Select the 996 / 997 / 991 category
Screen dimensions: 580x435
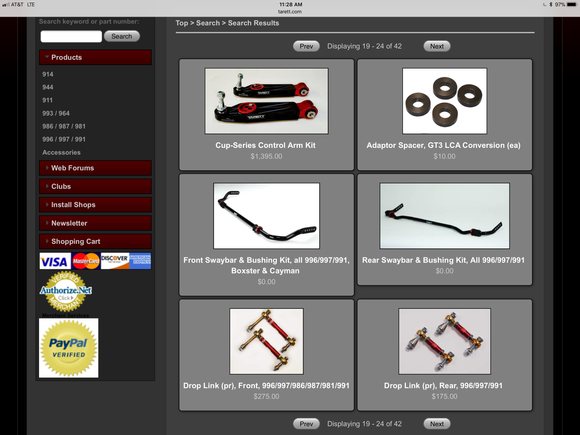coord(64,139)
